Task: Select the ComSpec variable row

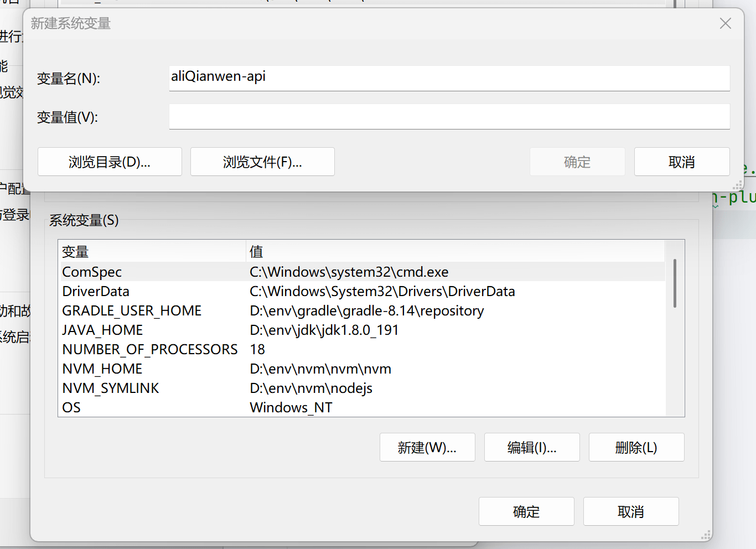Action: 92,272
